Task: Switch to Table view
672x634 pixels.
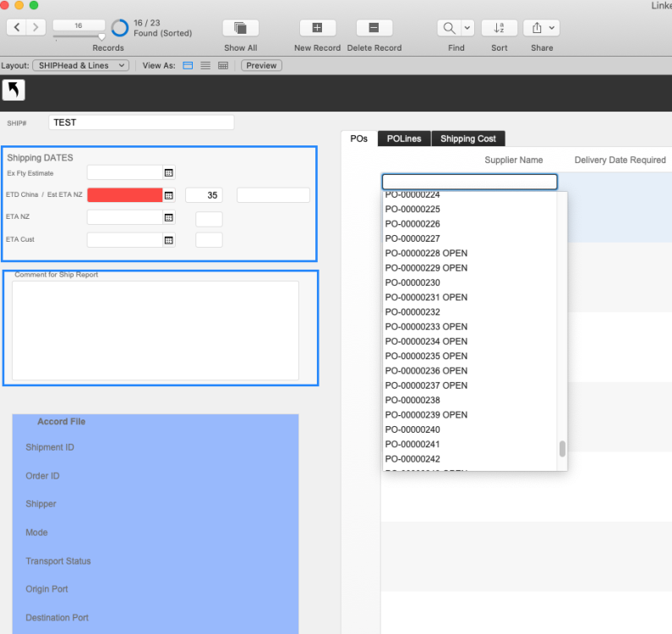Action: coord(223,65)
